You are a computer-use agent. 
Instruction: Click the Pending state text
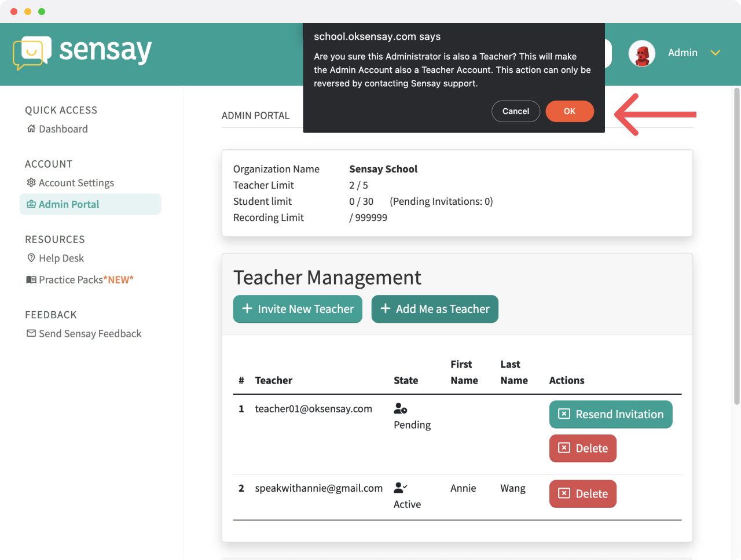click(412, 425)
